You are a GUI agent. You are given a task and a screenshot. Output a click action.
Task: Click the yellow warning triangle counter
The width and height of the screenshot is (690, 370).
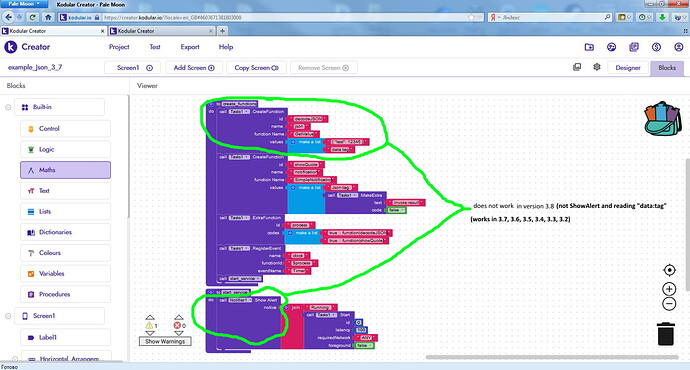(x=149, y=326)
